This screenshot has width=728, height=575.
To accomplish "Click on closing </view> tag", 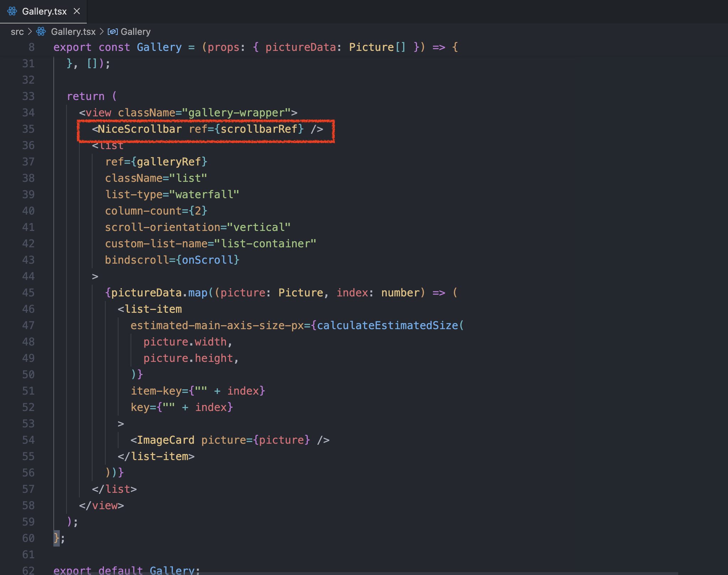I will (101, 506).
